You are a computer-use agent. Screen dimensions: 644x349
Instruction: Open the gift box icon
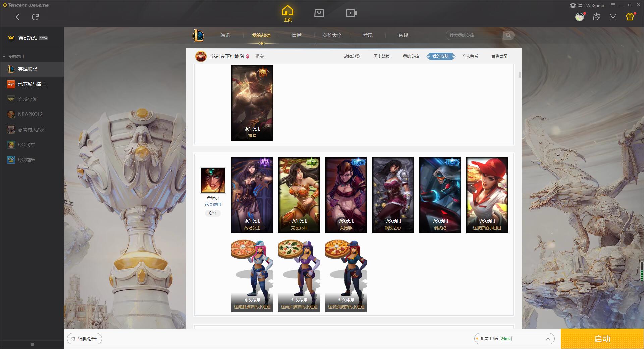pos(630,17)
